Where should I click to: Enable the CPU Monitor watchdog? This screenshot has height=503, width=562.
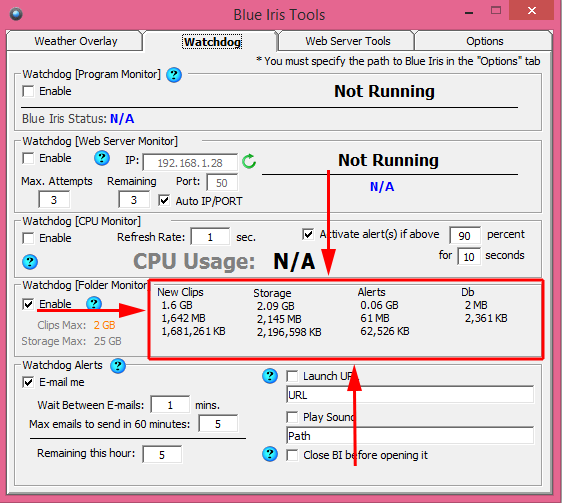click(x=28, y=238)
